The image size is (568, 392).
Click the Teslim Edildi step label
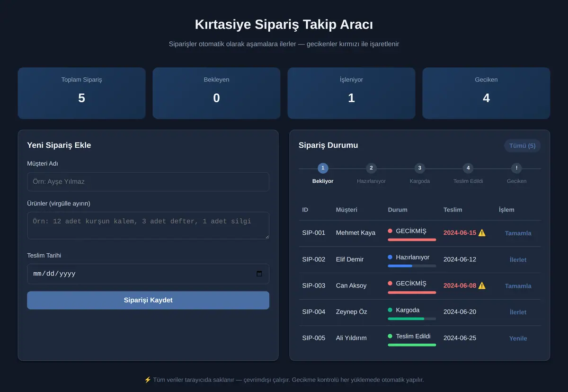(468, 181)
